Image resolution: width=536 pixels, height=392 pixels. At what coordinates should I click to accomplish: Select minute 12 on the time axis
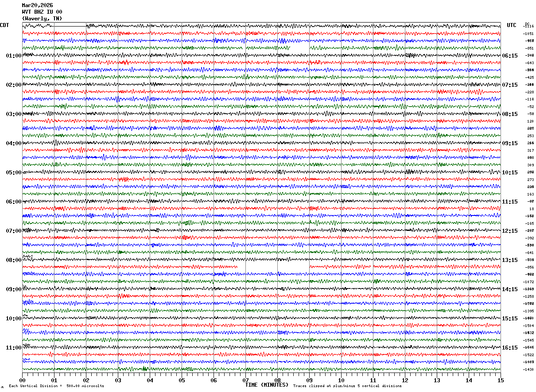tap(405, 380)
